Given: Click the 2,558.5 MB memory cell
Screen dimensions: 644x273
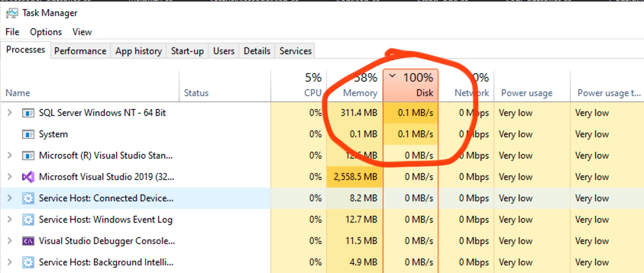Looking at the screenshot, I should point(354,177).
